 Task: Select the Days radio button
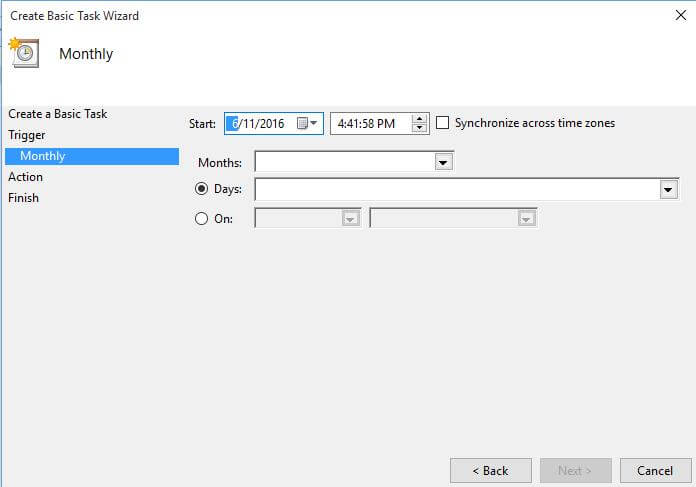point(202,189)
